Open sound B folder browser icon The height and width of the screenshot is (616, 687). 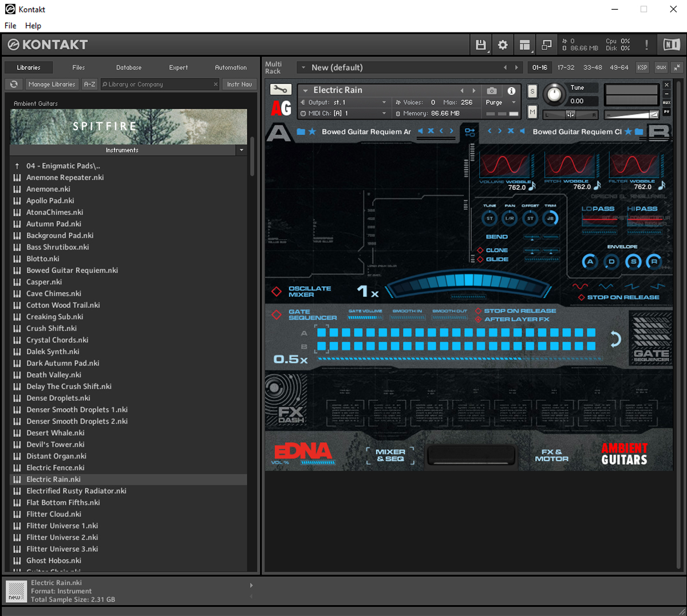click(639, 132)
